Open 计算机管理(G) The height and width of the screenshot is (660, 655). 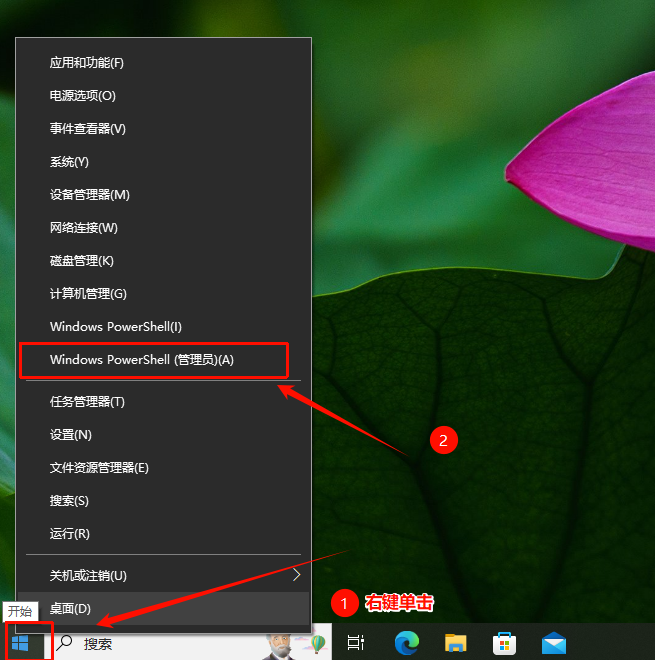(163, 293)
